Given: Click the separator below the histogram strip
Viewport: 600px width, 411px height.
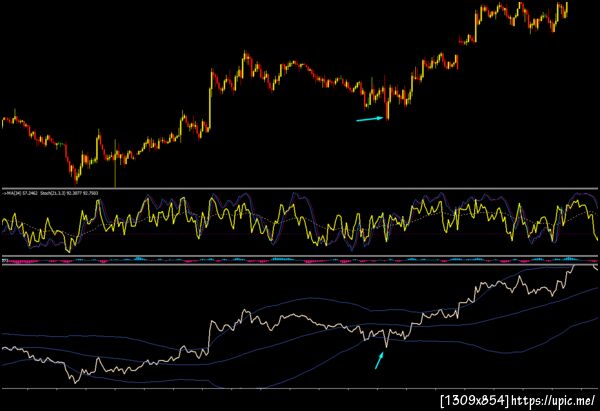Looking at the screenshot, I should coord(300,265).
